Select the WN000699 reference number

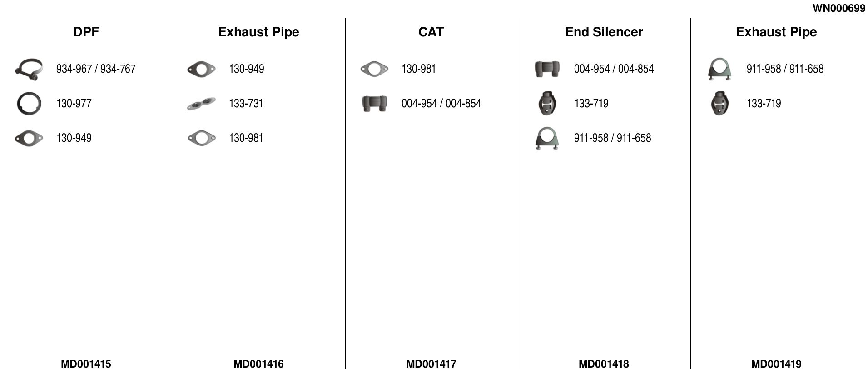(838, 8)
